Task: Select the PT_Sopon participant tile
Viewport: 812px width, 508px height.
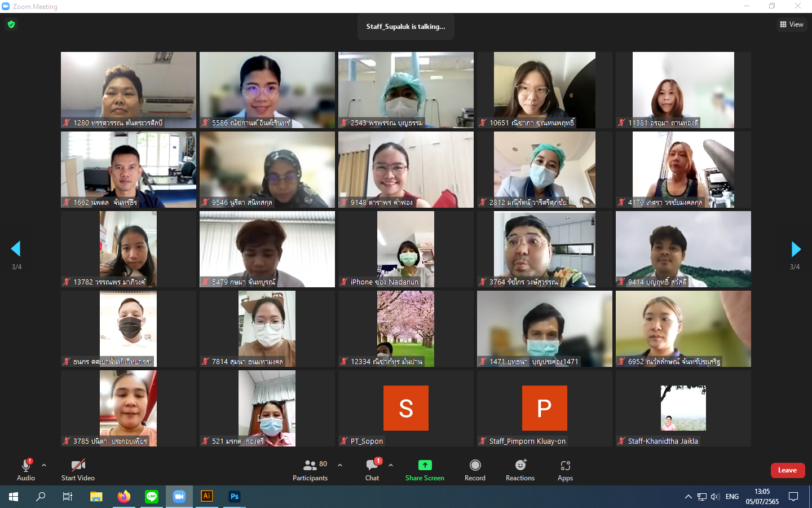Action: tap(406, 408)
